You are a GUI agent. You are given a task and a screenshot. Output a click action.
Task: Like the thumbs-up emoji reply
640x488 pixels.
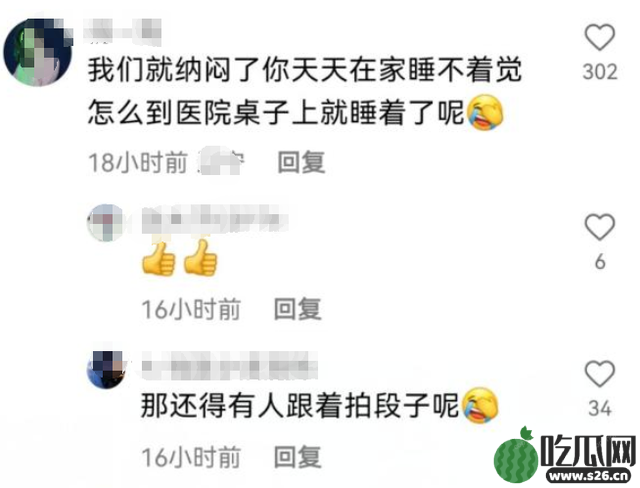click(x=600, y=226)
